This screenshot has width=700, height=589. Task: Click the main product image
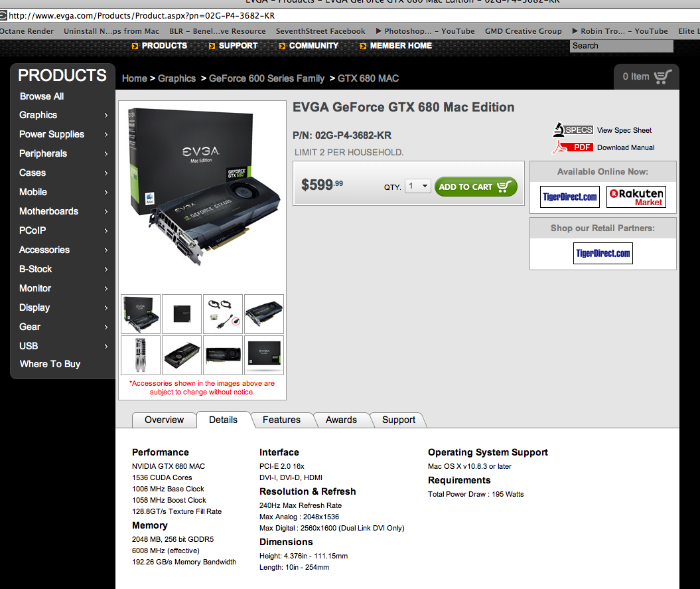click(x=203, y=187)
